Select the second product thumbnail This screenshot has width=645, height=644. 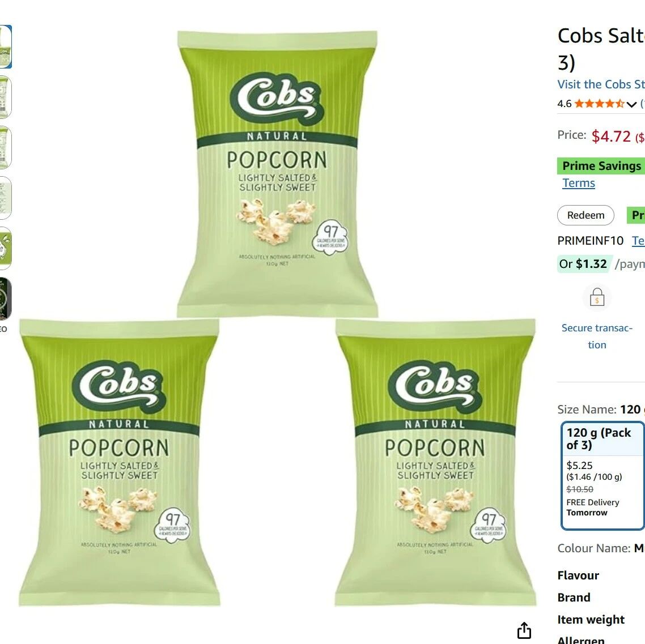tap(5, 97)
